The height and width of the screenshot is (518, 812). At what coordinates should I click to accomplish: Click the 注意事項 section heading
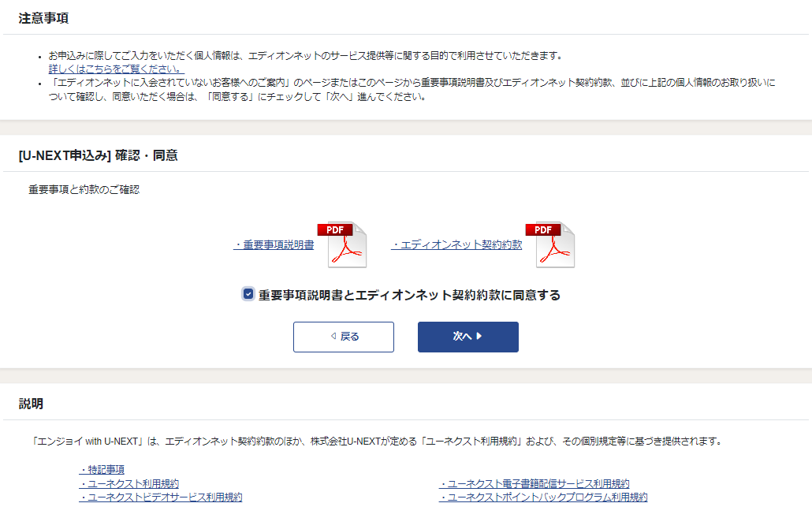point(43,18)
